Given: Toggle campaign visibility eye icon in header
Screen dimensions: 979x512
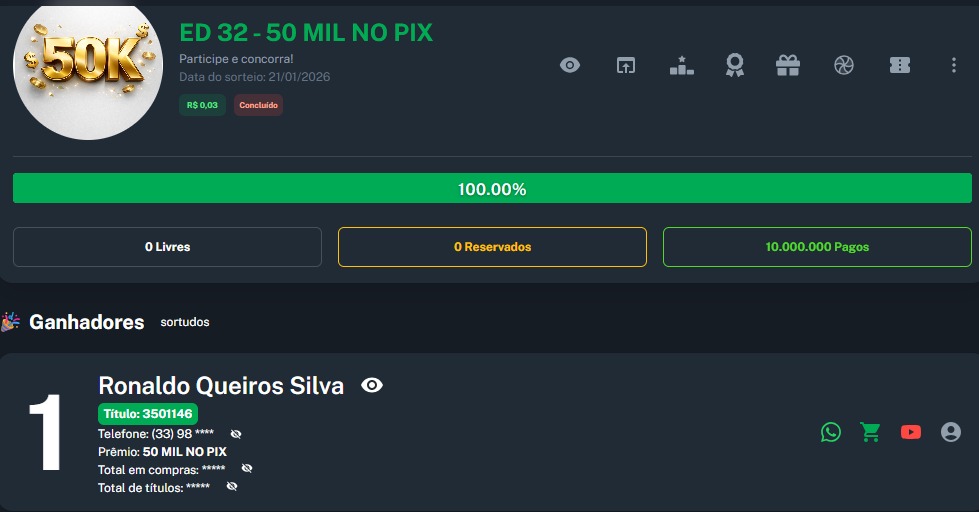Looking at the screenshot, I should click(x=570, y=66).
